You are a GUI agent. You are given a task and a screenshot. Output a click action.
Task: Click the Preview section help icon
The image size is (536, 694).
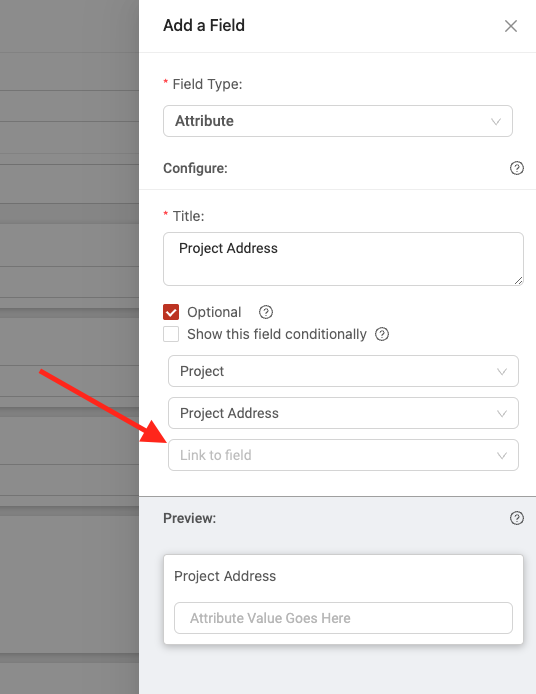click(517, 518)
